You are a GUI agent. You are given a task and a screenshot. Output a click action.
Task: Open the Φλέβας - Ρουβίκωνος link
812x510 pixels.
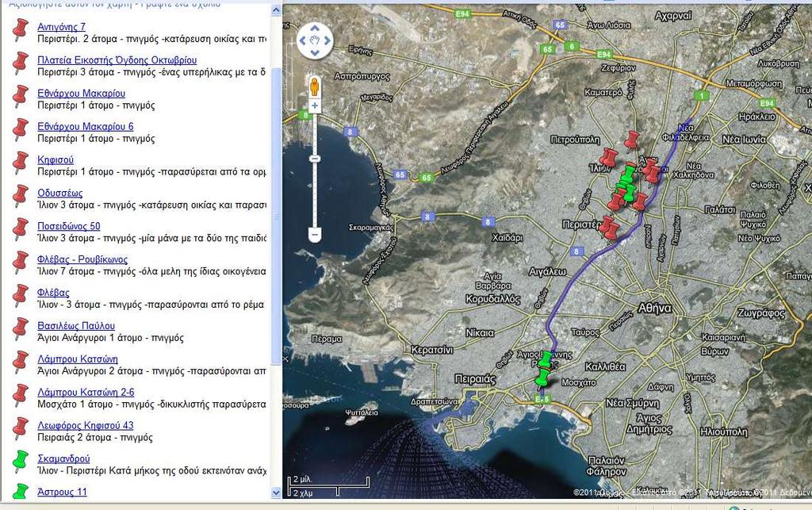pos(82,259)
